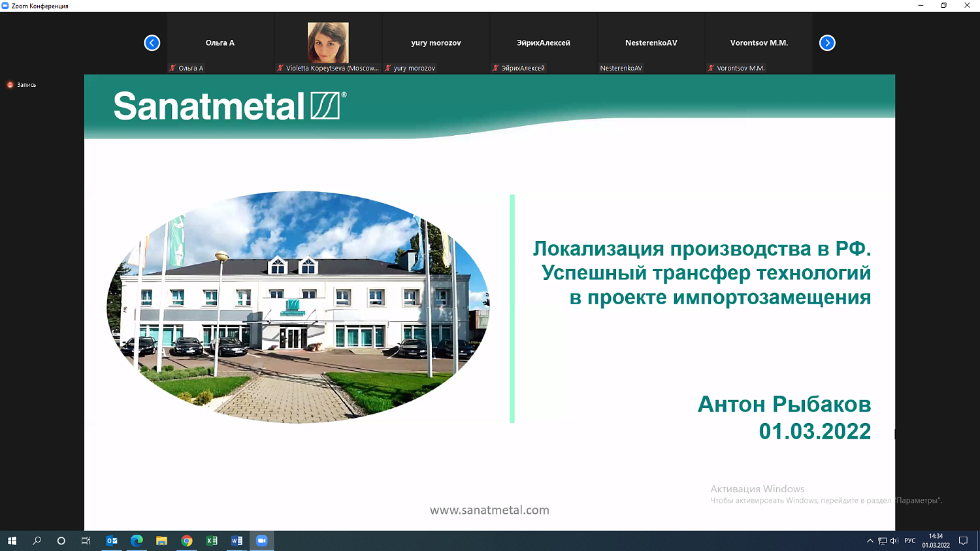Click muted mic icon of Ольга А

pyautogui.click(x=172, y=68)
